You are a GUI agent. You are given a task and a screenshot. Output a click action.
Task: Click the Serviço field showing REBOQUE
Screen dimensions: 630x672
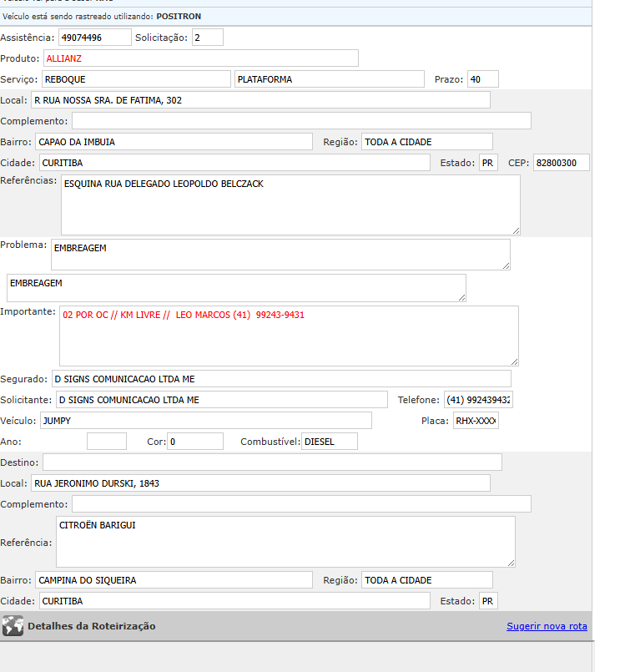point(136,79)
